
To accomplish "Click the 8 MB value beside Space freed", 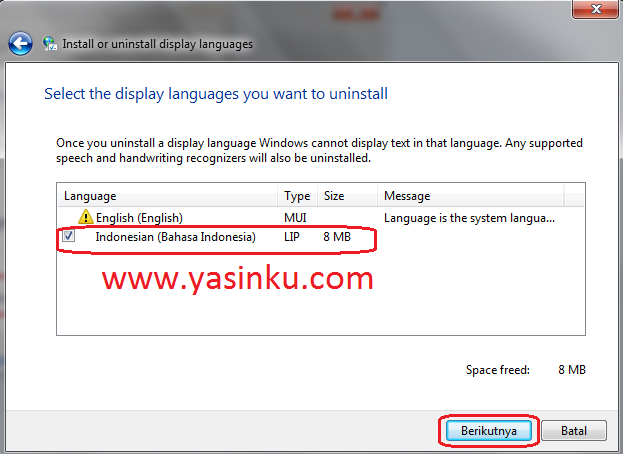I will (572, 370).
